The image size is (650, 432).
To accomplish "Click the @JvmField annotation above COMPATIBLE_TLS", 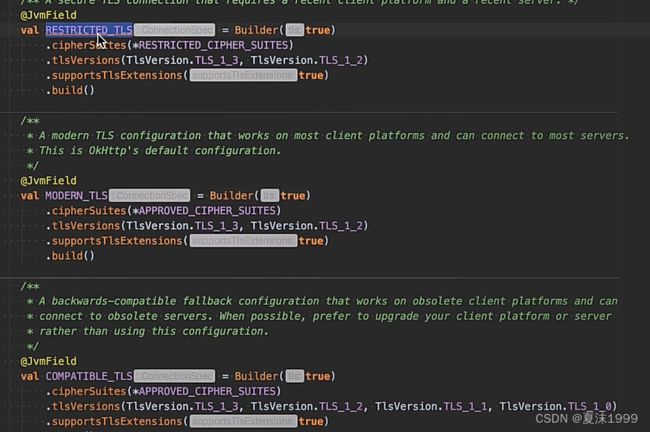I will coord(49,361).
